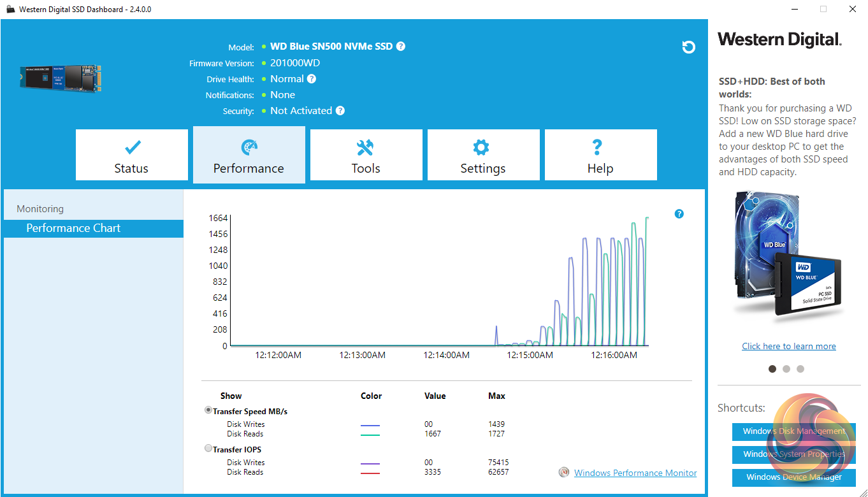Click help icon next to Security status
Viewport: 868px width, 497px height.
tap(340, 111)
